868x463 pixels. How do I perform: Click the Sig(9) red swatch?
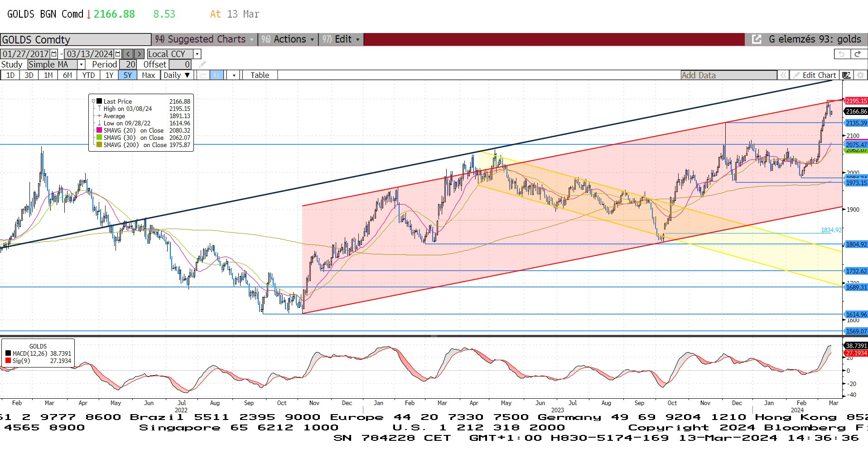pyautogui.click(x=8, y=361)
